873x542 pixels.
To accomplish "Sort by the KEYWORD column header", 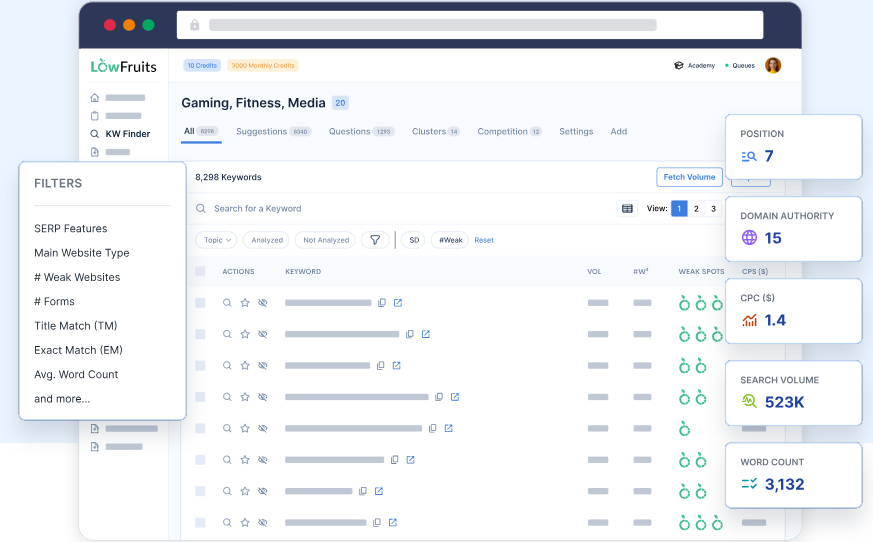I will pos(303,271).
